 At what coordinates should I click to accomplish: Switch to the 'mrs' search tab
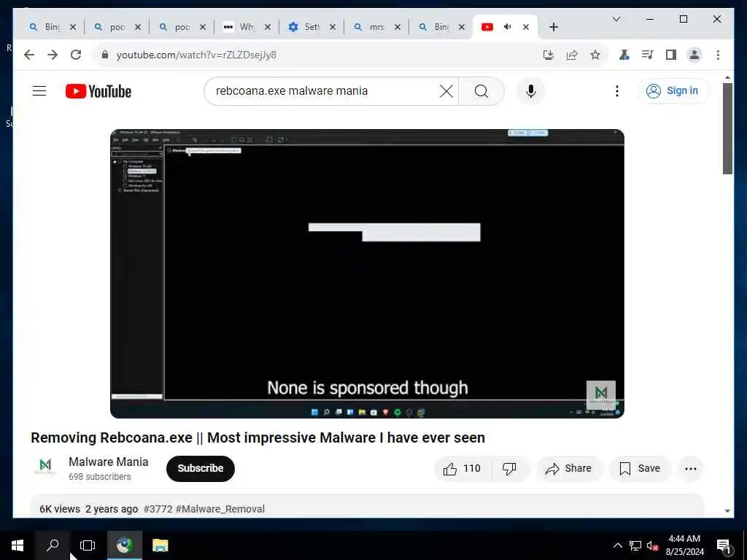[376, 27]
